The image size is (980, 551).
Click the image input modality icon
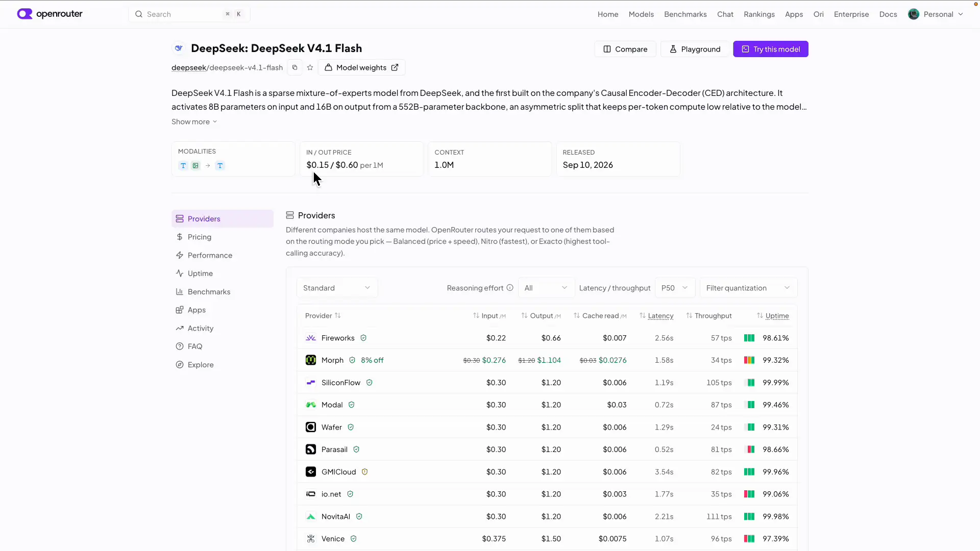coord(195,166)
